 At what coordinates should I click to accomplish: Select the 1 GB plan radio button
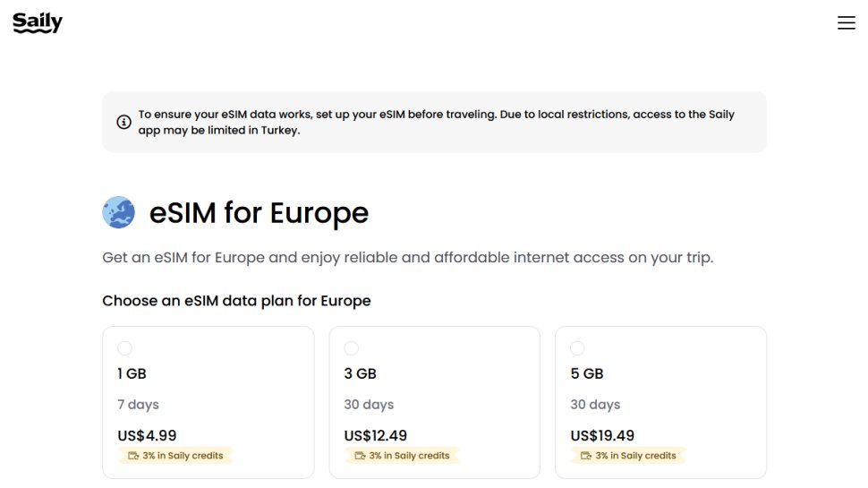(x=124, y=348)
